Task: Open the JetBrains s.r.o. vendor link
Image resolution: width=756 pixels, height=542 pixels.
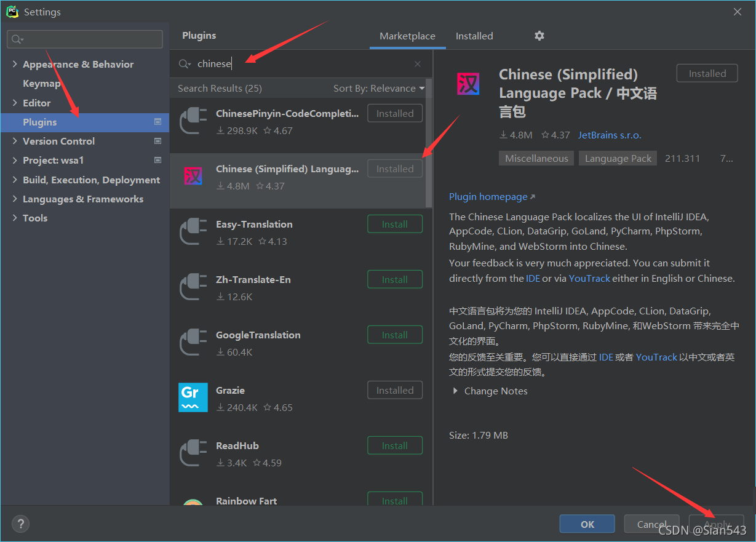Action: click(x=610, y=135)
